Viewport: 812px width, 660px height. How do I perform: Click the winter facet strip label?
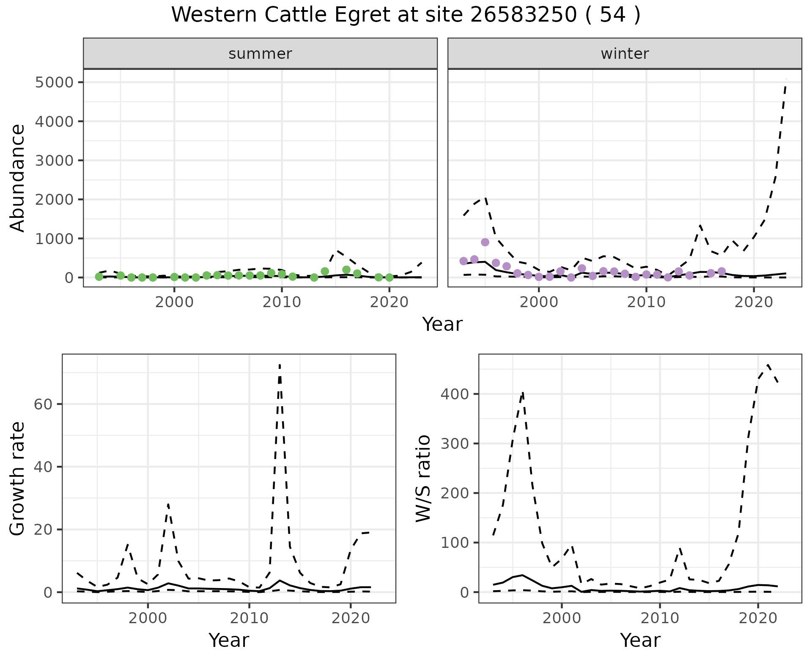[x=625, y=54]
